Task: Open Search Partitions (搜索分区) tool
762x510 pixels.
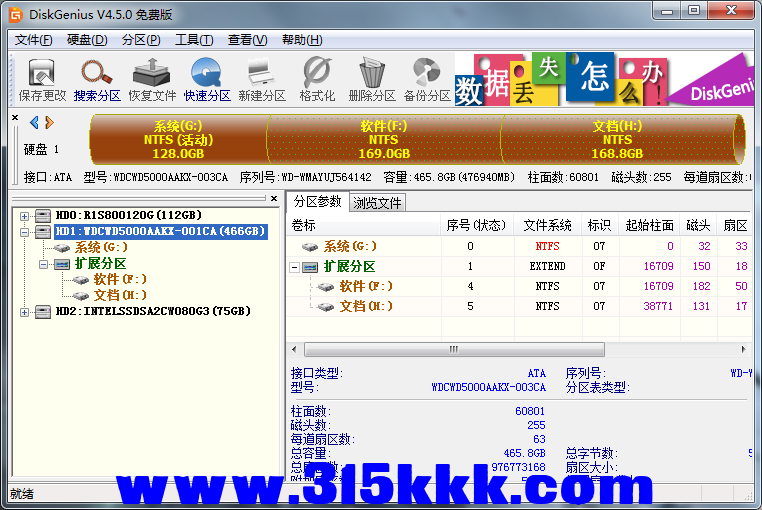Action: [x=97, y=80]
